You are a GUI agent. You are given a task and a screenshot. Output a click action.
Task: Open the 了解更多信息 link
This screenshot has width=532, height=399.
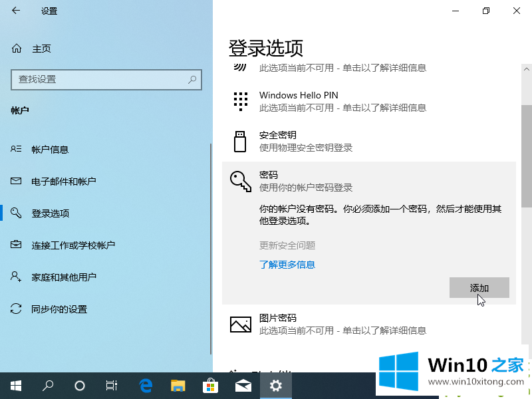point(287,265)
